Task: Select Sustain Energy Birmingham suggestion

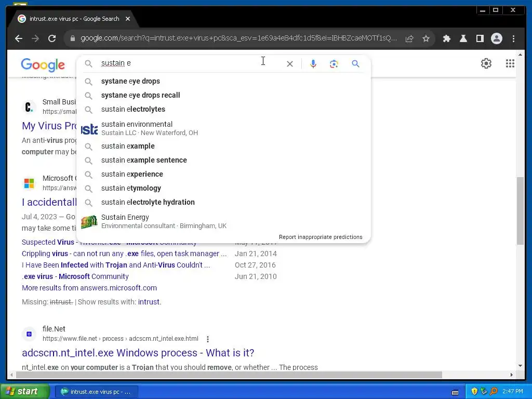Action: coord(223,221)
